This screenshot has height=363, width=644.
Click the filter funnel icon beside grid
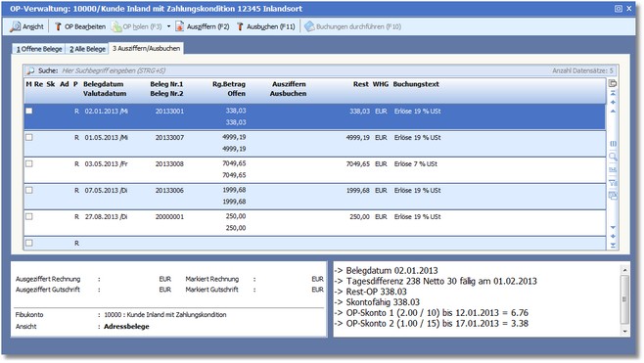click(613, 183)
